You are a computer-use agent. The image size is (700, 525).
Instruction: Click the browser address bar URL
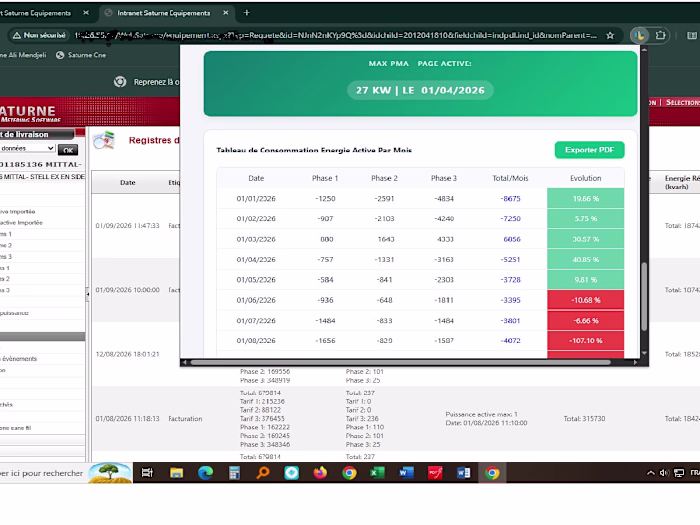click(335, 35)
